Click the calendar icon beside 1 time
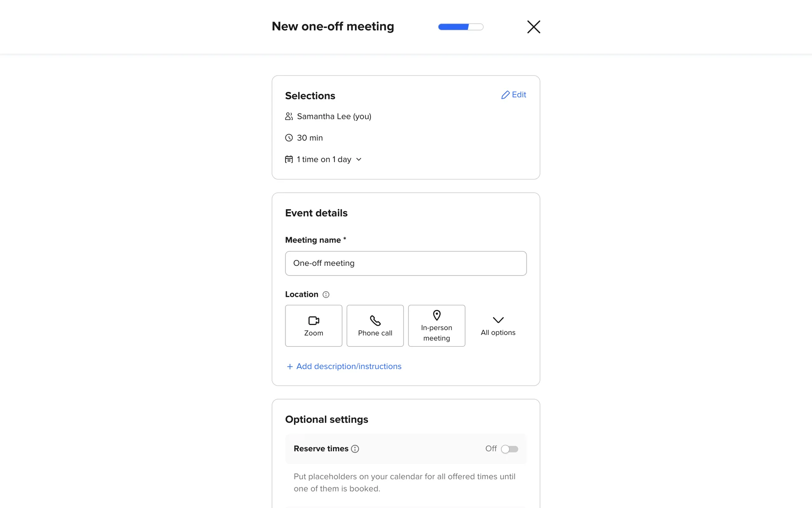Image resolution: width=812 pixels, height=508 pixels. click(289, 159)
